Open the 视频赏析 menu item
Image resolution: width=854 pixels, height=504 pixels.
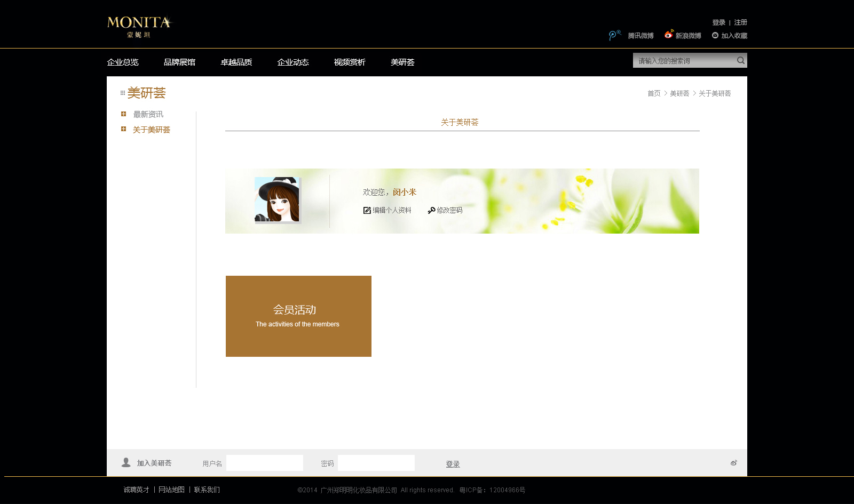click(x=350, y=62)
